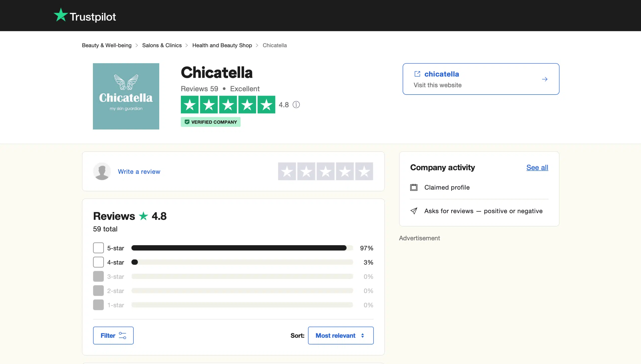Click the 3-star 0% rating bar

click(242, 276)
